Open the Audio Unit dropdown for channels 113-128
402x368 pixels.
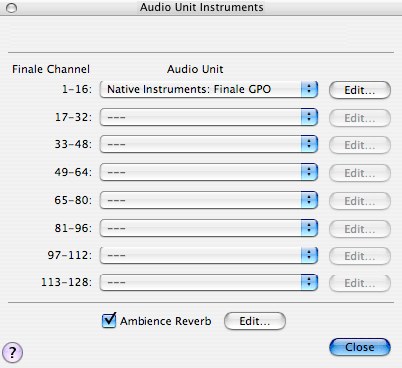pyautogui.click(x=209, y=282)
